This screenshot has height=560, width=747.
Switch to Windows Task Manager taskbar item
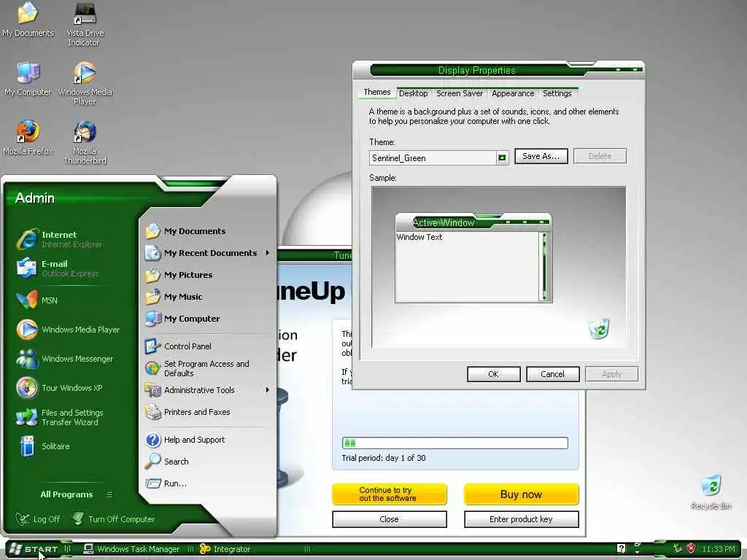point(131,549)
